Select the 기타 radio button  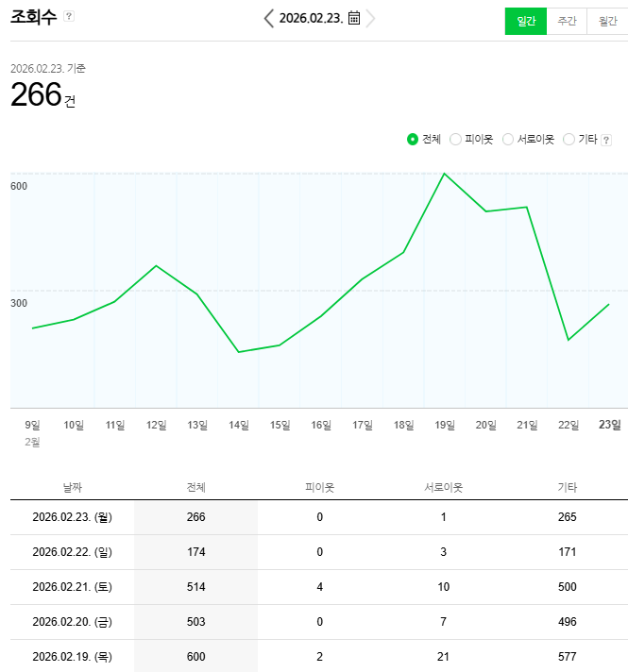(569, 140)
